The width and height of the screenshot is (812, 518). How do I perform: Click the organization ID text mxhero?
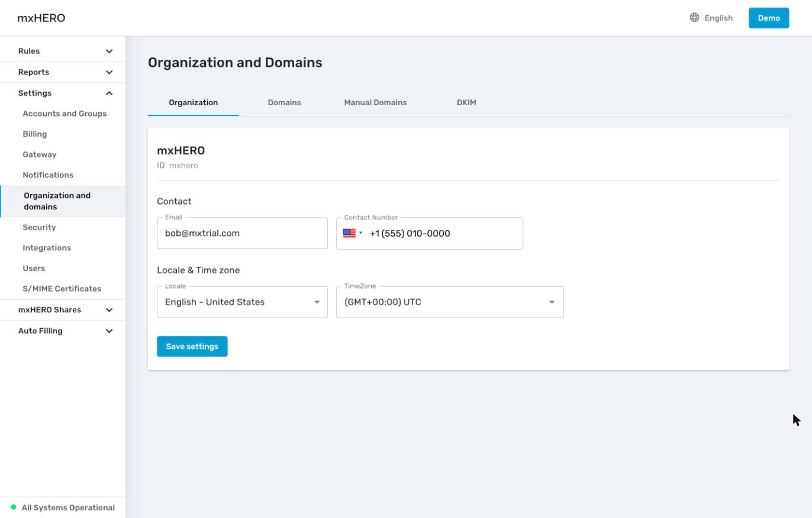click(183, 166)
